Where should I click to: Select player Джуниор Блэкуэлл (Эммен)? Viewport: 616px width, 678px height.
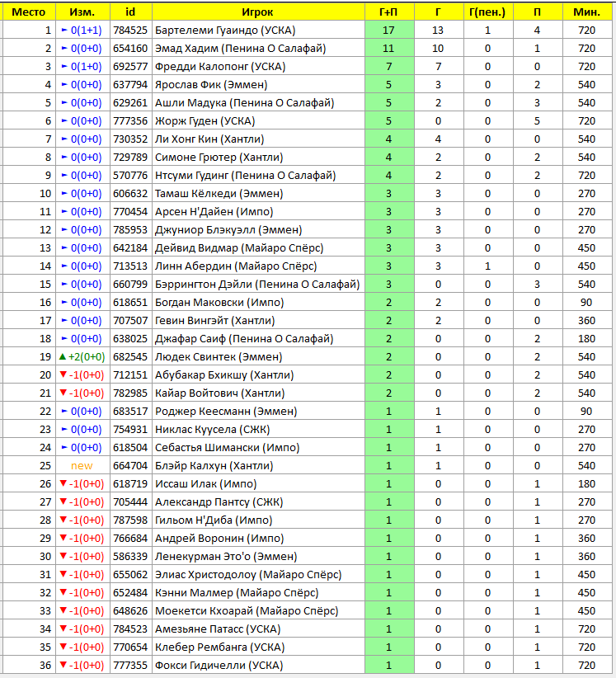coord(228,230)
